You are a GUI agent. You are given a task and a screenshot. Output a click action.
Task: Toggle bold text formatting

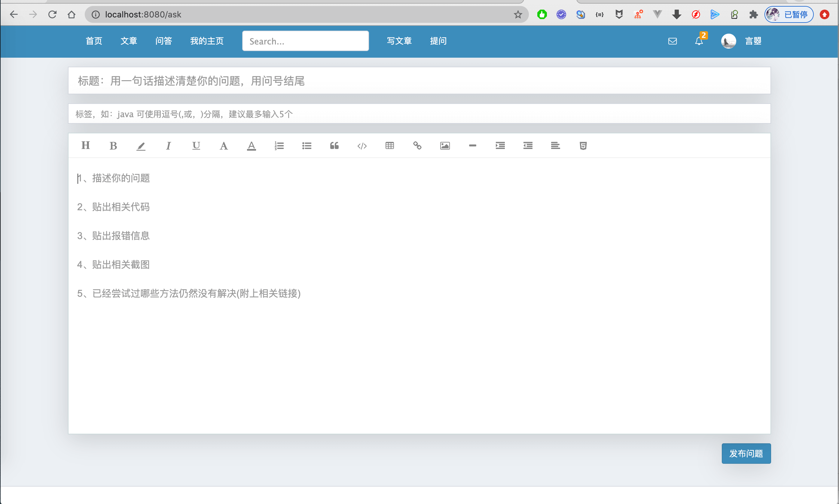pos(113,146)
